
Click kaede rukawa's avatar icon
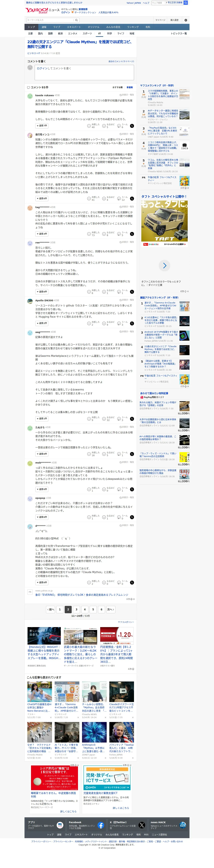click(x=30, y=96)
